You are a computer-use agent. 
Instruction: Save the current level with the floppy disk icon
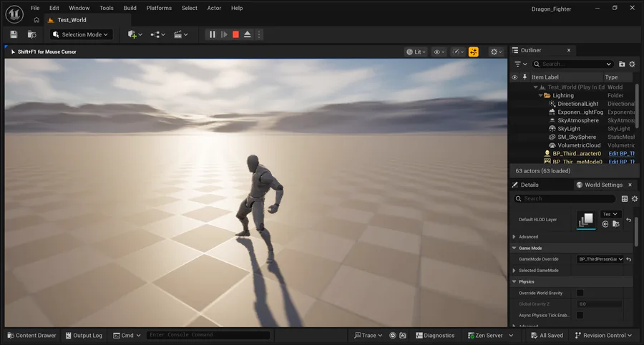(14, 34)
